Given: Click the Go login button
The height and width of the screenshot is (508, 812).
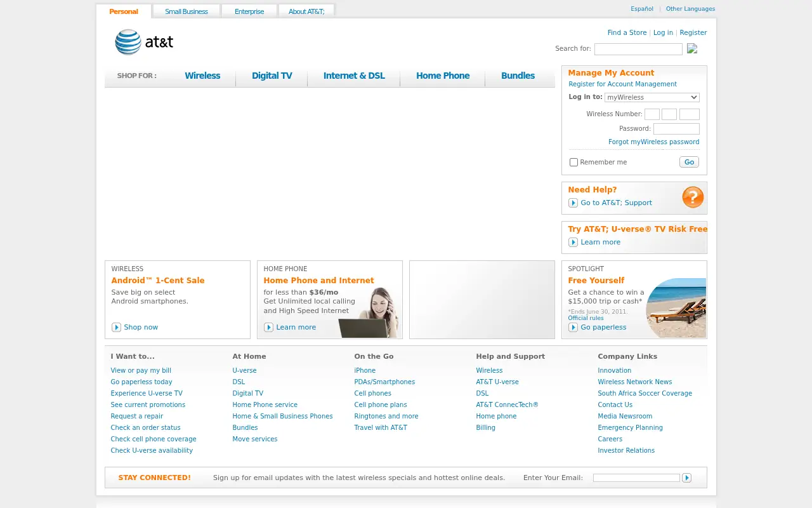Looking at the screenshot, I should point(689,162).
